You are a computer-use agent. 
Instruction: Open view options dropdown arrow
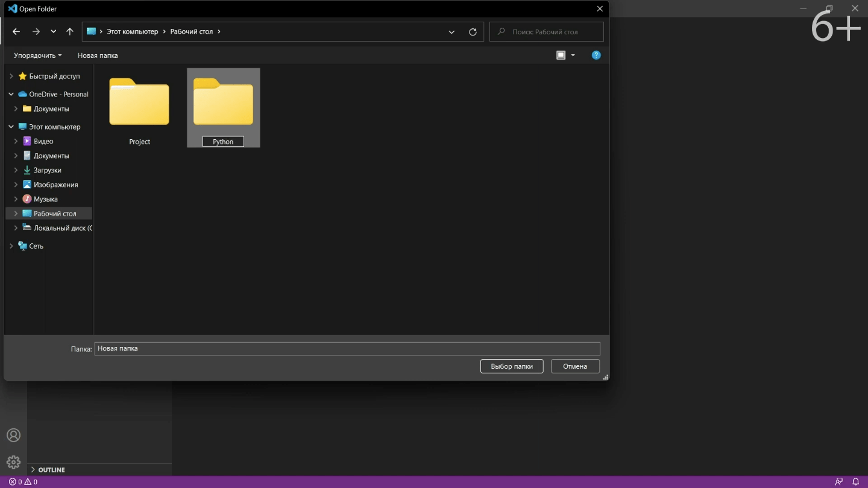[x=573, y=55]
